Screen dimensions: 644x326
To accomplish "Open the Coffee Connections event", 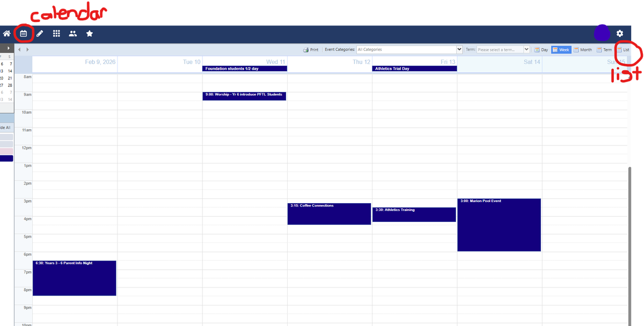I will (329, 214).
